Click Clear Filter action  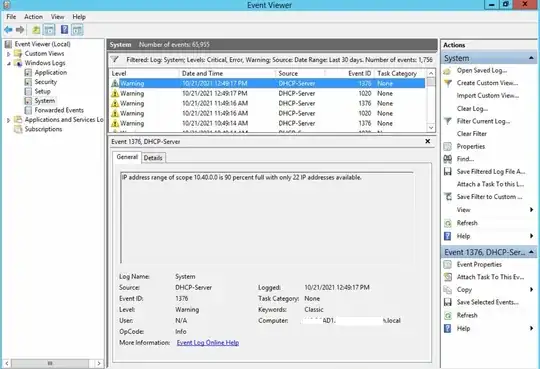[x=472, y=134]
